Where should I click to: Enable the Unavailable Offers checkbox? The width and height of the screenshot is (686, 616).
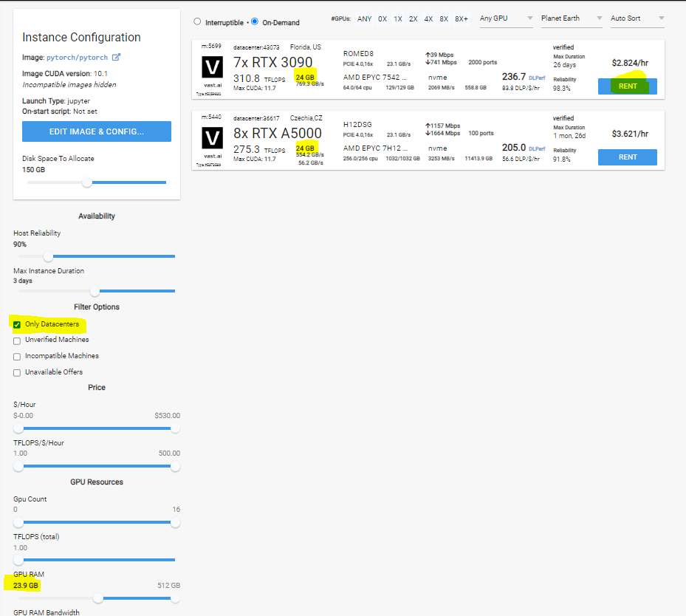(x=17, y=373)
